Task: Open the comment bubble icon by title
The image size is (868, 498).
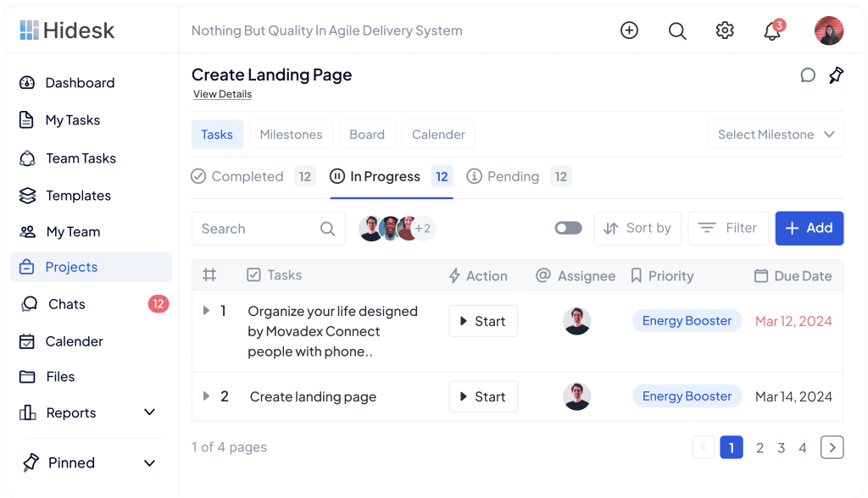Action: [x=808, y=75]
